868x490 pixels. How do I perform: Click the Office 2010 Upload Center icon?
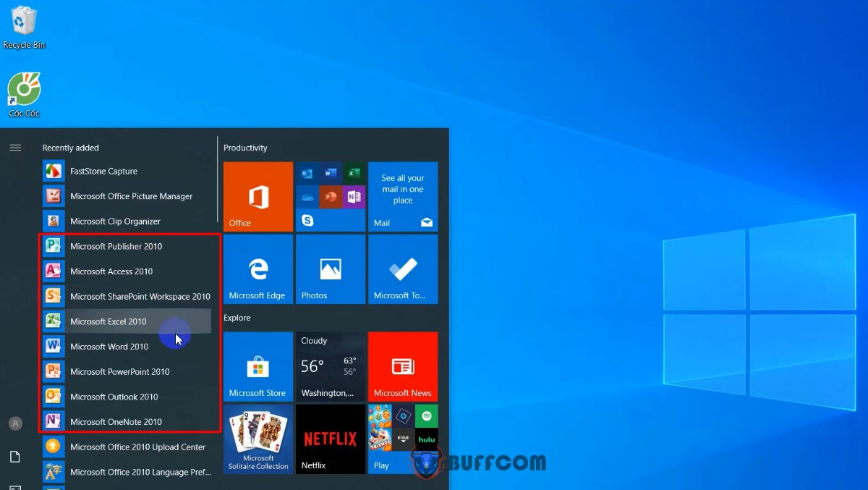54,447
